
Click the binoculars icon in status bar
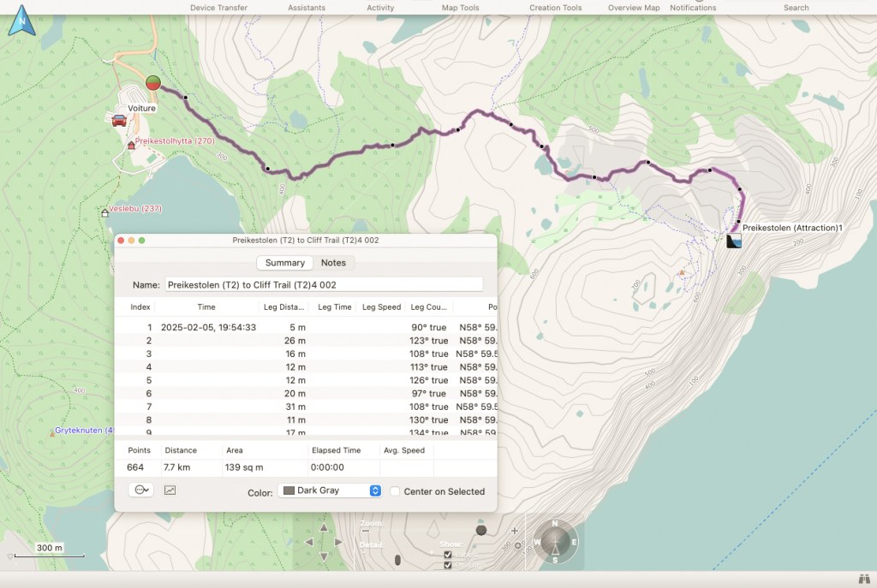[862, 579]
